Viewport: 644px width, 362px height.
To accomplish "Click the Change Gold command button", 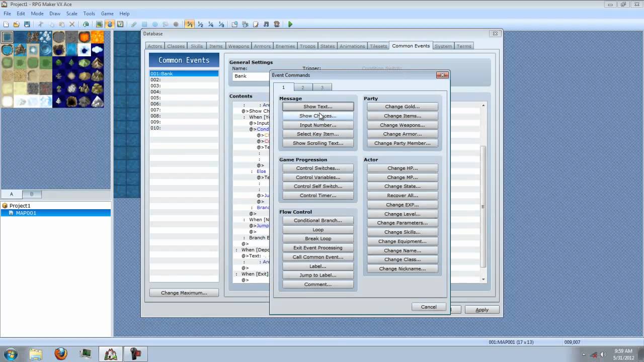I will click(403, 107).
